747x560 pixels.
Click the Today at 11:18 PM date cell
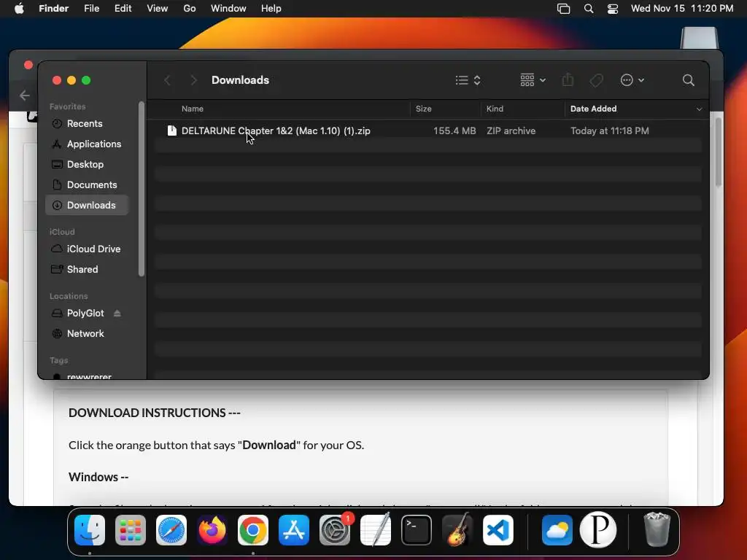(609, 131)
